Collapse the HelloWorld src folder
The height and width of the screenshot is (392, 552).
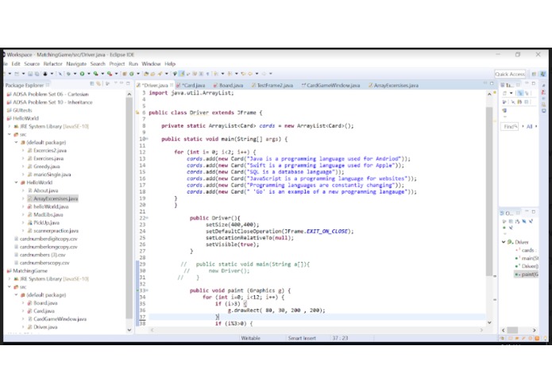point(10,134)
